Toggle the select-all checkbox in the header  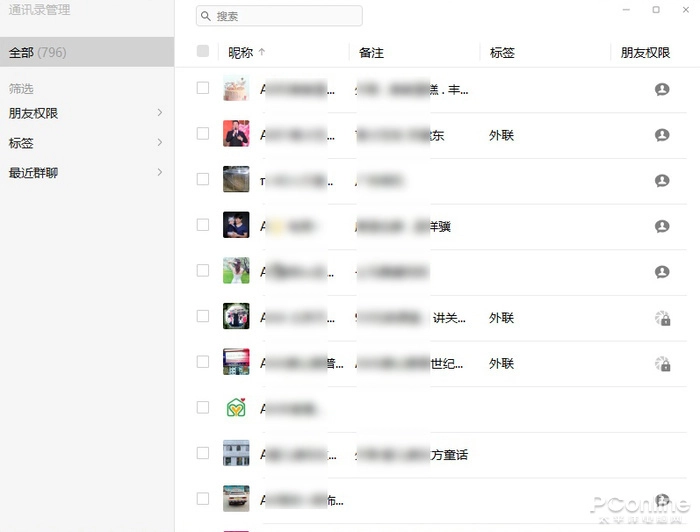tap(203, 51)
